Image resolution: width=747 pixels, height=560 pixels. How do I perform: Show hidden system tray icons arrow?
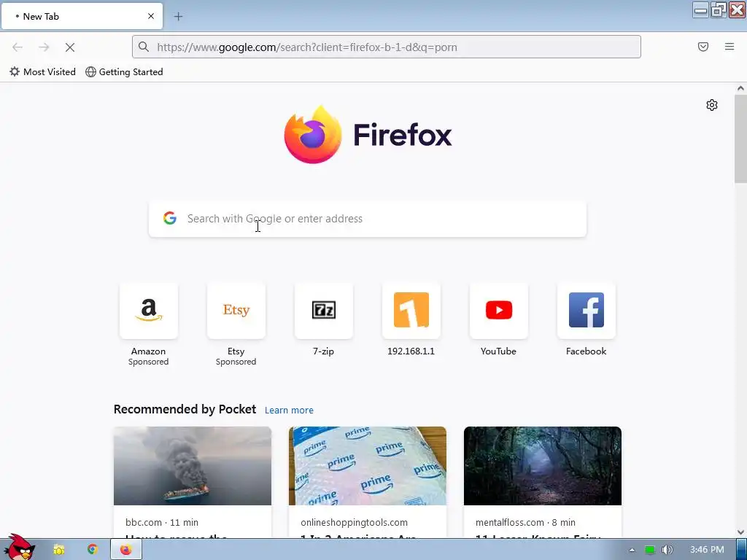pos(632,550)
